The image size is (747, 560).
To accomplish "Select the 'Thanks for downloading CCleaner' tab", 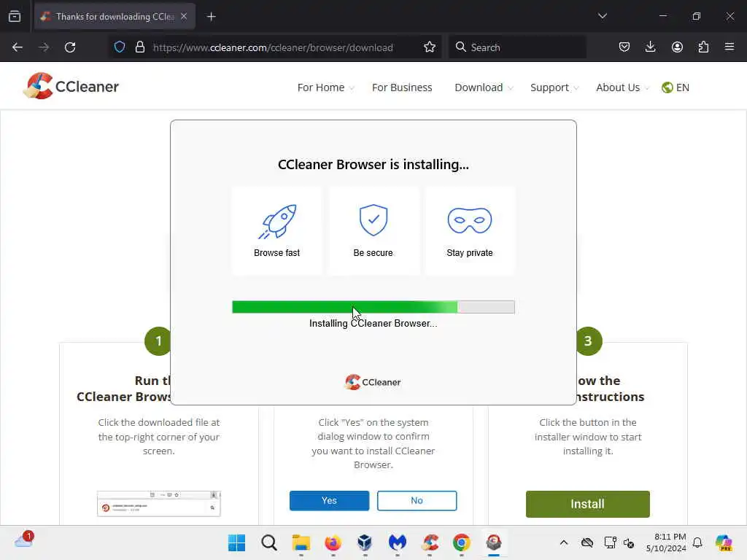I will tap(115, 16).
